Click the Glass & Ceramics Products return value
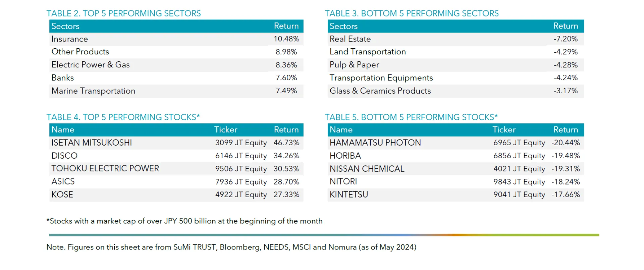 [566, 91]
